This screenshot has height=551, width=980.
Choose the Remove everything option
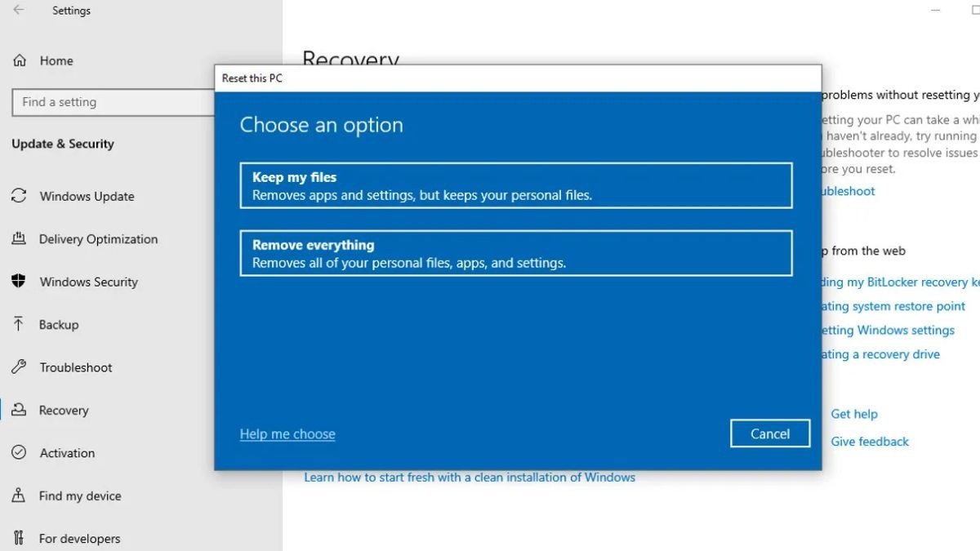515,254
